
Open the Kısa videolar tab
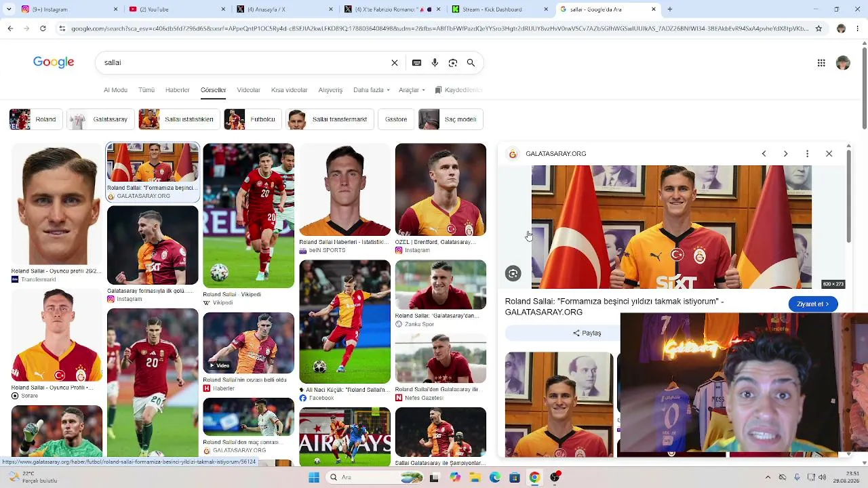tap(290, 90)
